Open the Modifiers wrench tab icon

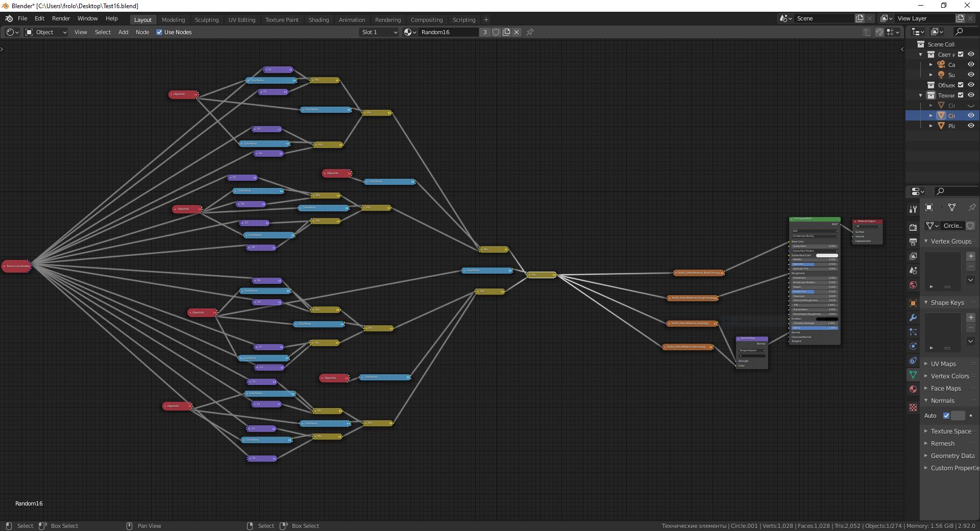(913, 318)
